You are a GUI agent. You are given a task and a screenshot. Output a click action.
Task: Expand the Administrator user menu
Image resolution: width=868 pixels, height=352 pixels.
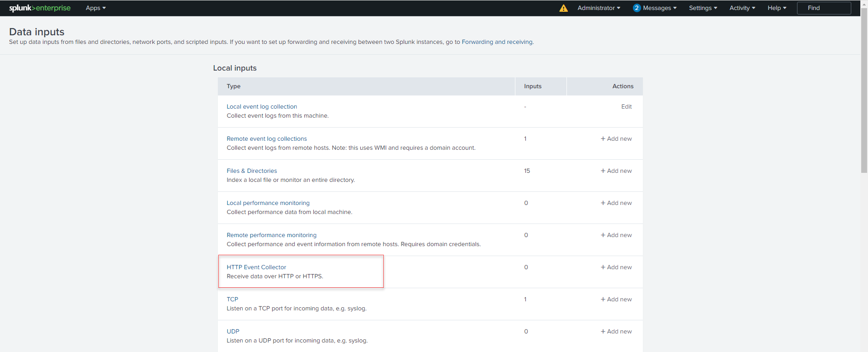[599, 8]
